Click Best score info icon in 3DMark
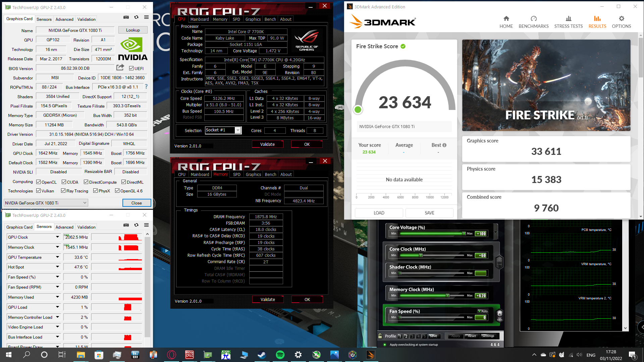Image resolution: width=644 pixels, height=362 pixels. tap(444, 145)
